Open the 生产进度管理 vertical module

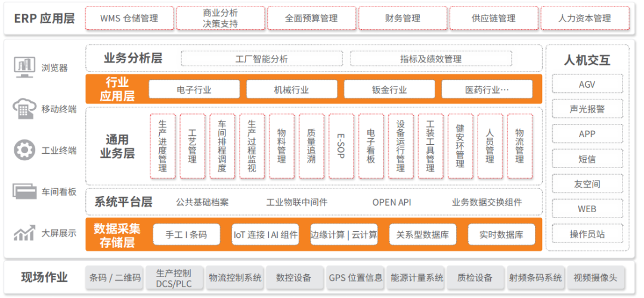(163, 146)
